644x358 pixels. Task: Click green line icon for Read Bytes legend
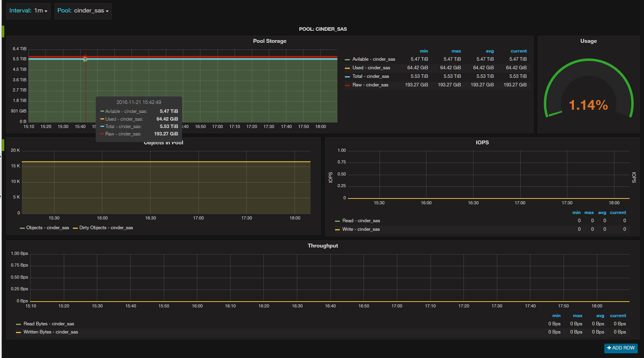(x=18, y=324)
